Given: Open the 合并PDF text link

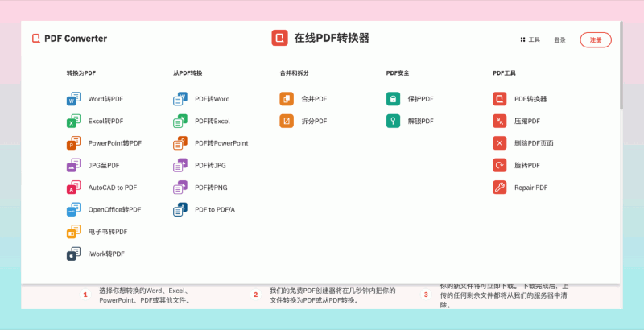Looking at the screenshot, I should click(x=314, y=99).
